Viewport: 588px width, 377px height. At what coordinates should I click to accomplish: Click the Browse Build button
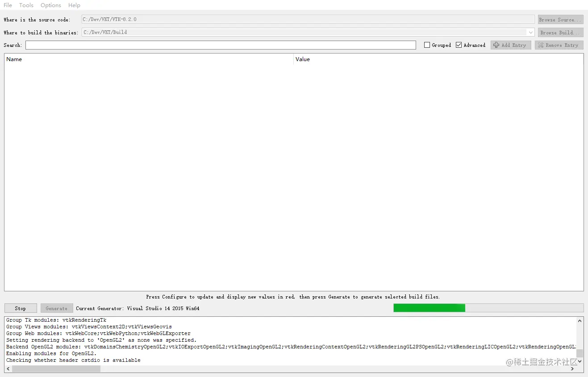tap(560, 33)
